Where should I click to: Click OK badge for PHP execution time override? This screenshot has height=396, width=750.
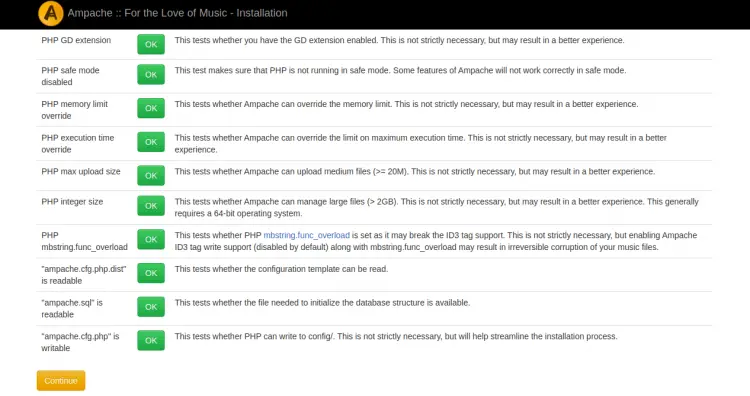pos(151,142)
